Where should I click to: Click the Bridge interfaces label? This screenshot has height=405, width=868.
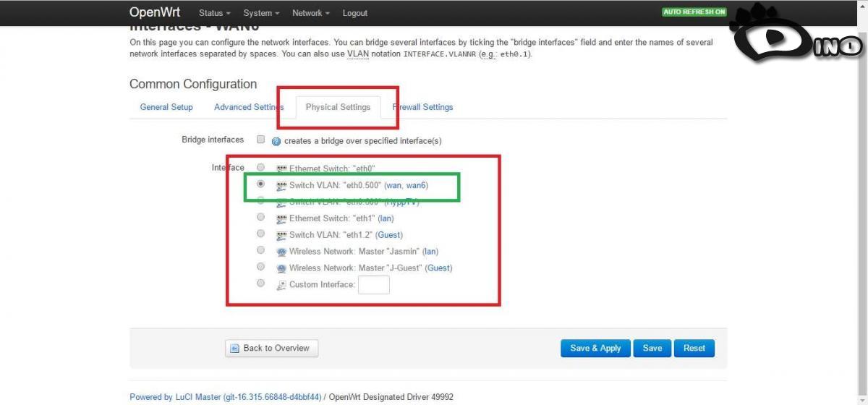click(213, 140)
